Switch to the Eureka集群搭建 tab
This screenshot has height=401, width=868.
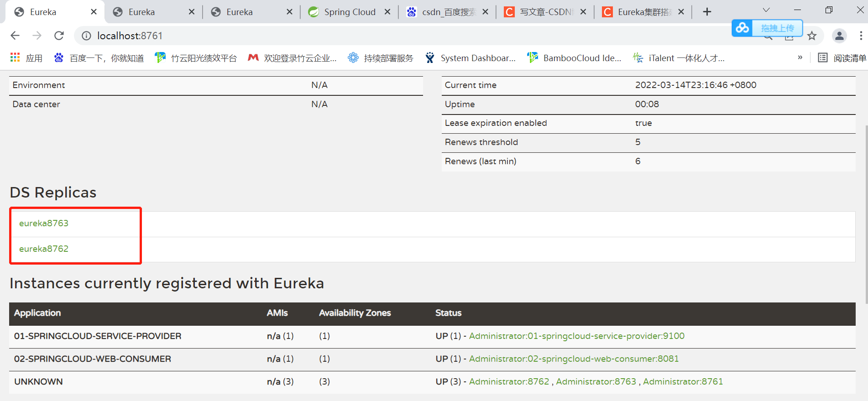pyautogui.click(x=643, y=12)
